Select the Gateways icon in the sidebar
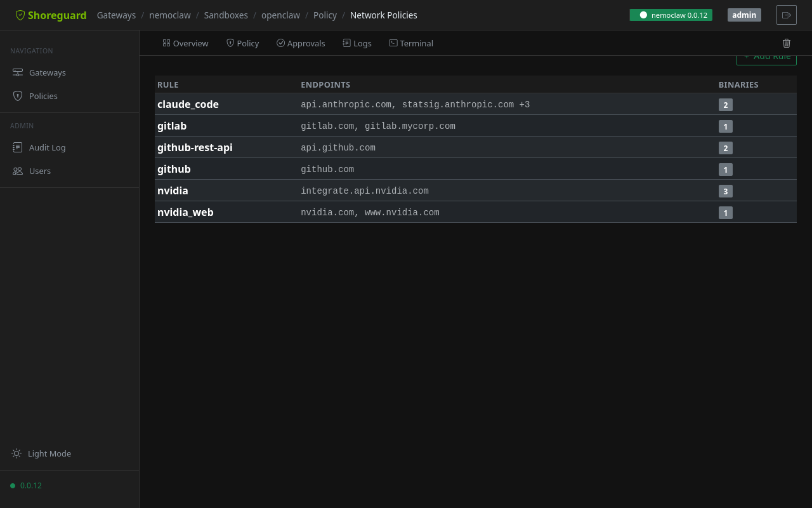The image size is (812, 508). coord(18,72)
